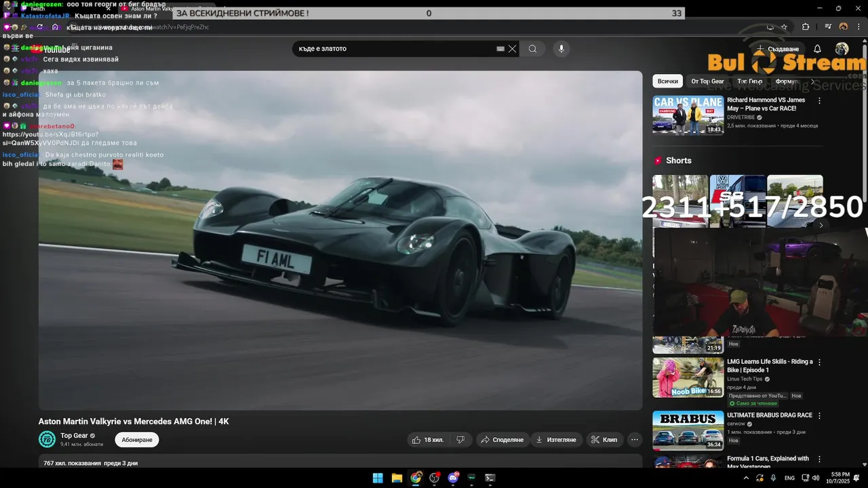Open the ENG language switcher
This screenshot has width=868, height=488.
(x=789, y=478)
